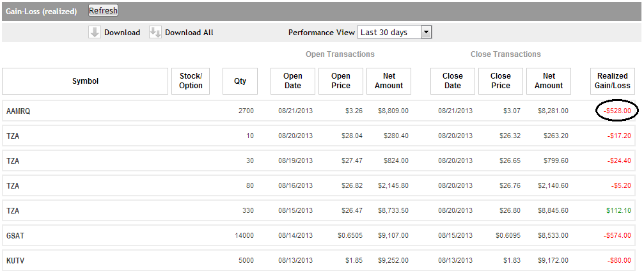Click the Gain-Loss (realized) panel title
Image resolution: width=644 pixels, height=273 pixels.
(41, 12)
